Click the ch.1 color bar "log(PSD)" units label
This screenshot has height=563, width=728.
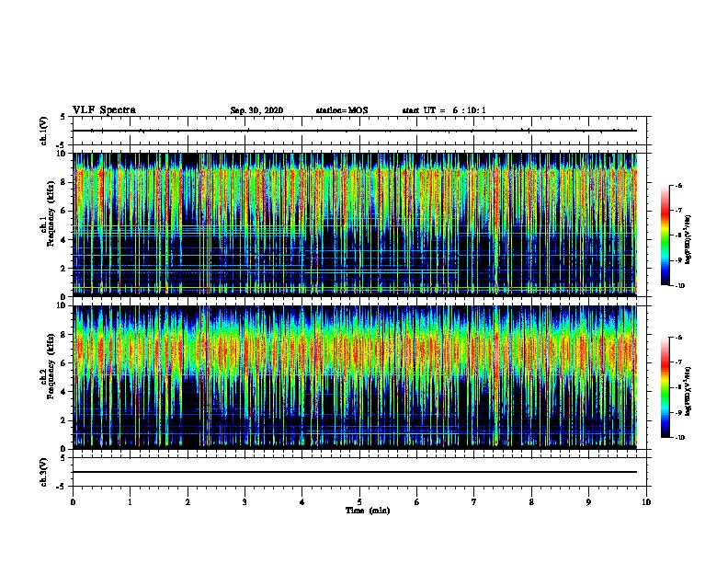click(x=688, y=239)
